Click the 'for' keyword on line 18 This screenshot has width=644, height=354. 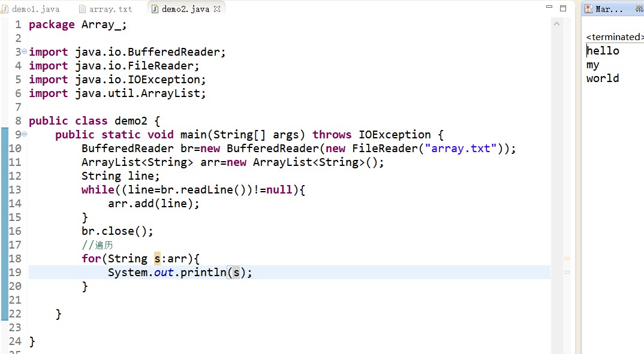click(x=91, y=258)
